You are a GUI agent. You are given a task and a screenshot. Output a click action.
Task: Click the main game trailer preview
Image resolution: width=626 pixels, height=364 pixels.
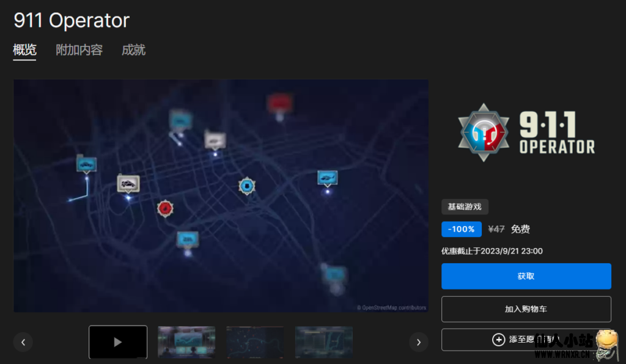point(221,195)
